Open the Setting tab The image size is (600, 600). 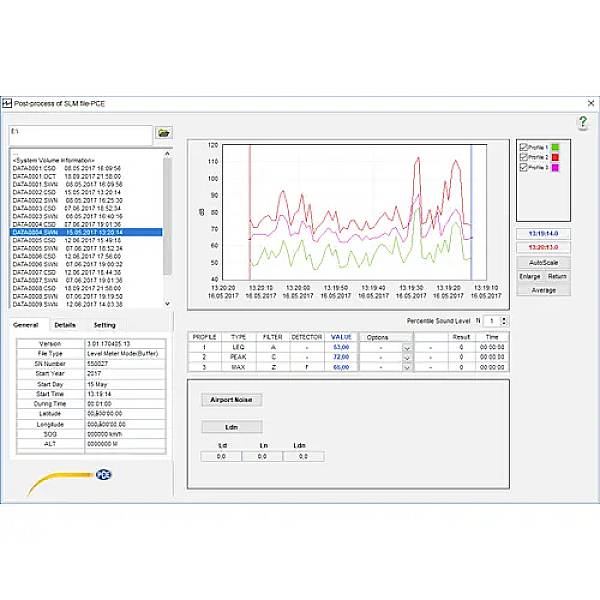pos(104,325)
